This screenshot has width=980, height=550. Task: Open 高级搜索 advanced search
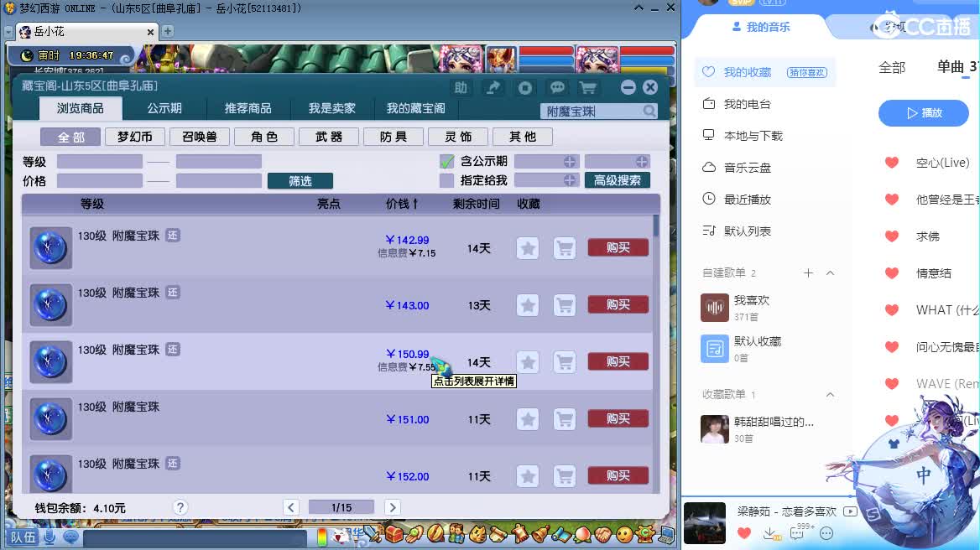click(617, 180)
